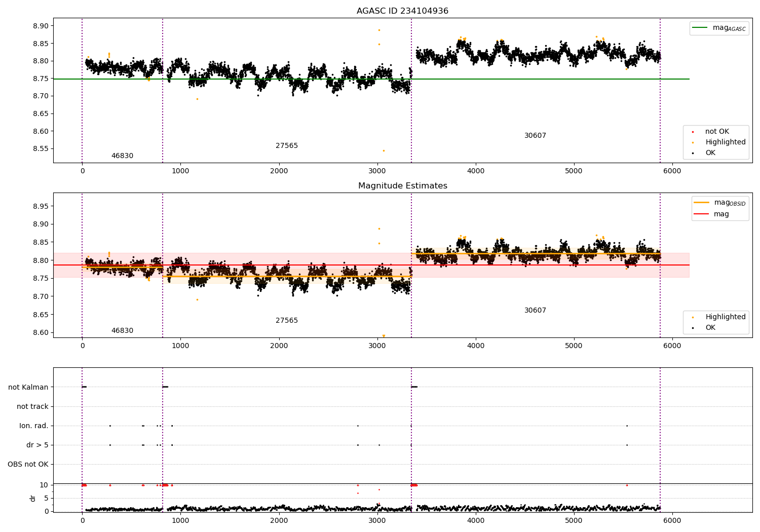Select label 46830 in Magnitude Estimates plot
Image resolution: width=760 pixels, height=532 pixels.
pyautogui.click(x=122, y=331)
